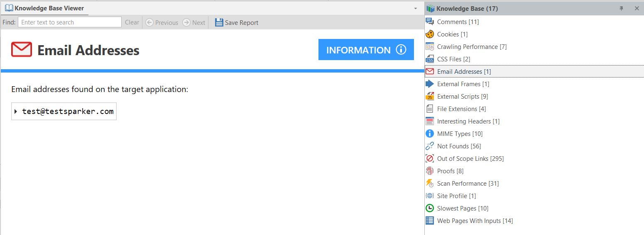
Task: Open the Knowledge Base Viewer tab dropdown arrow
Action: [x=416, y=8]
